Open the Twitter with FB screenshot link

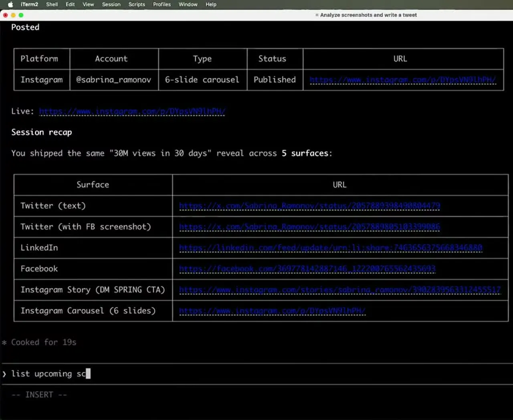309,227
